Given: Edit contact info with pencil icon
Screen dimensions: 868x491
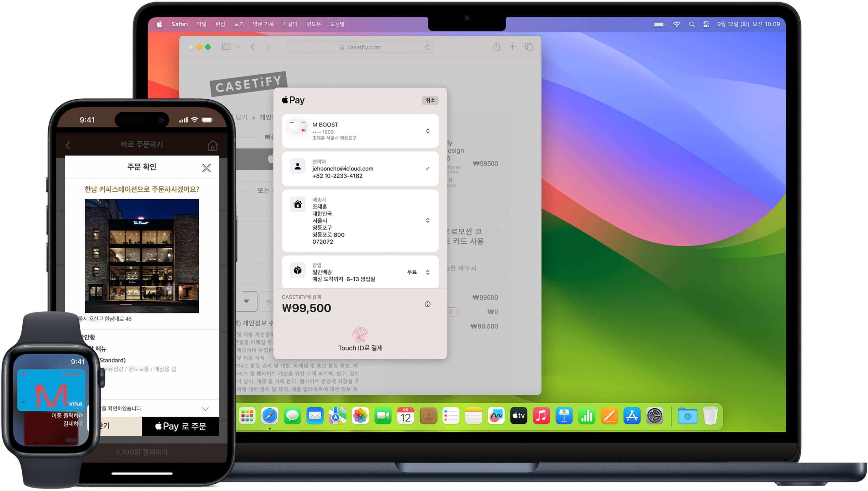Looking at the screenshot, I should [x=428, y=169].
